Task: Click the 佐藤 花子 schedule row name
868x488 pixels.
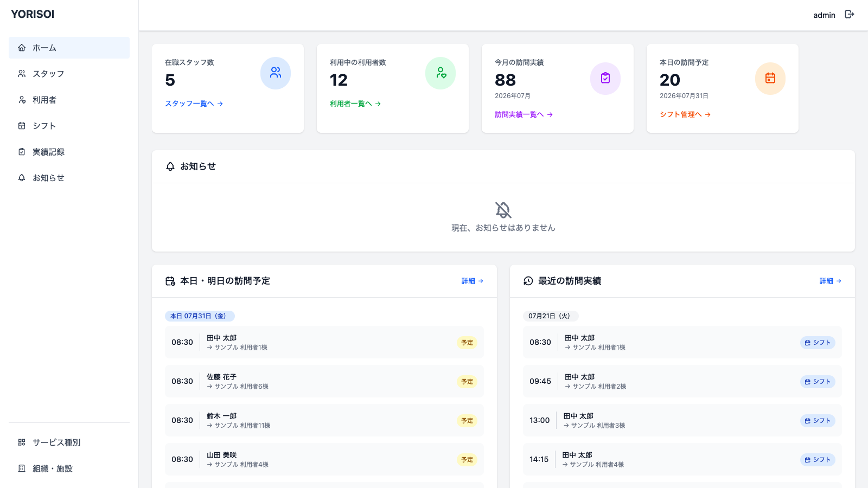Action: click(x=221, y=377)
